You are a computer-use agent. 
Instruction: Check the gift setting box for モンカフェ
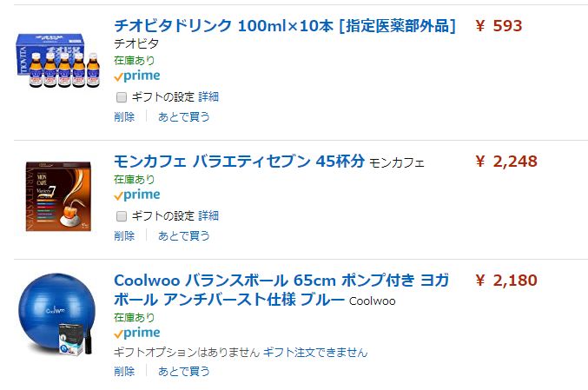tap(122, 215)
